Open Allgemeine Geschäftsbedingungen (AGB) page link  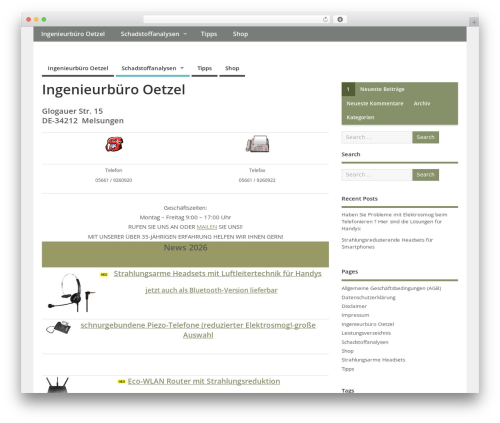click(x=391, y=288)
